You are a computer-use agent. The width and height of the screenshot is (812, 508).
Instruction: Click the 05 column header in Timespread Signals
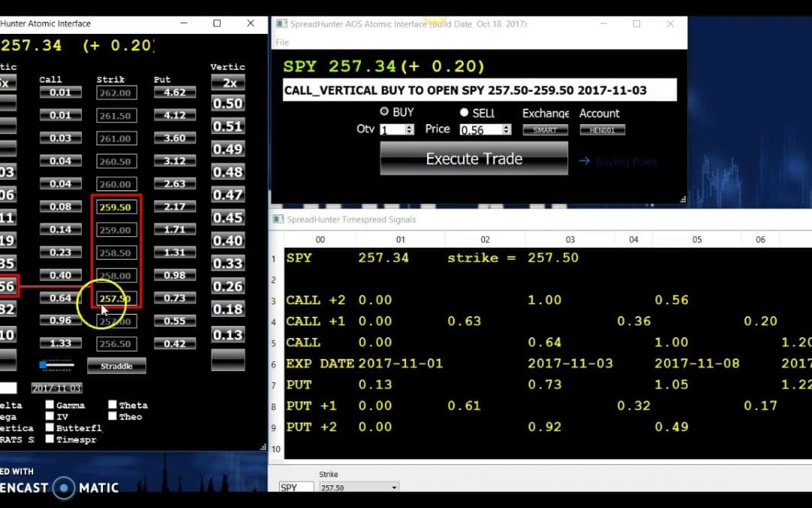pyautogui.click(x=697, y=239)
